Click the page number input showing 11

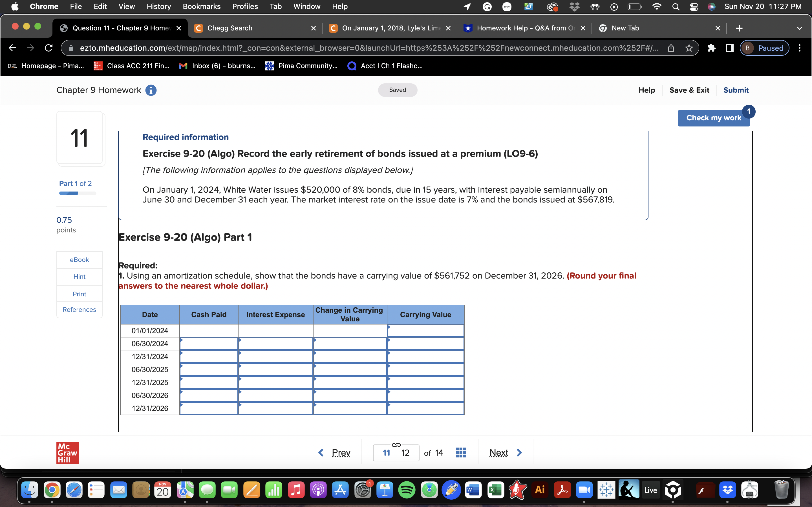pyautogui.click(x=387, y=452)
